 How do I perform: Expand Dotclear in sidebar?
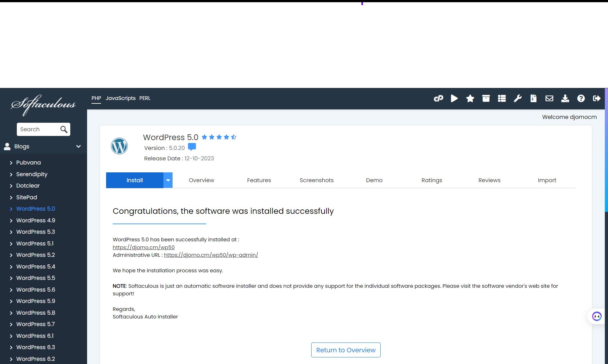(28, 186)
